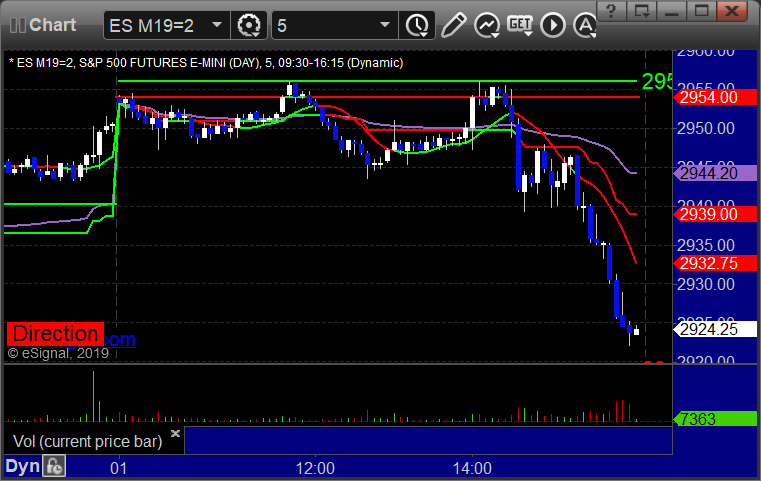Click the red Direction label

coord(55,334)
